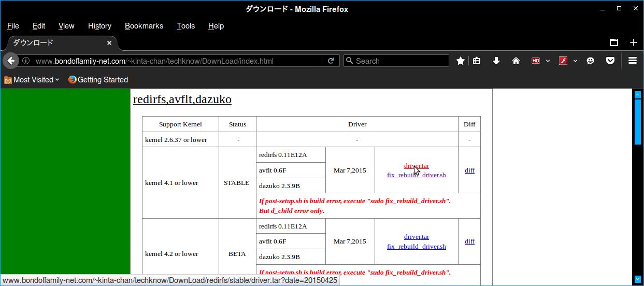Open the Bookmarks menu
Image resolution: width=644 pixels, height=286 pixels.
click(x=144, y=26)
